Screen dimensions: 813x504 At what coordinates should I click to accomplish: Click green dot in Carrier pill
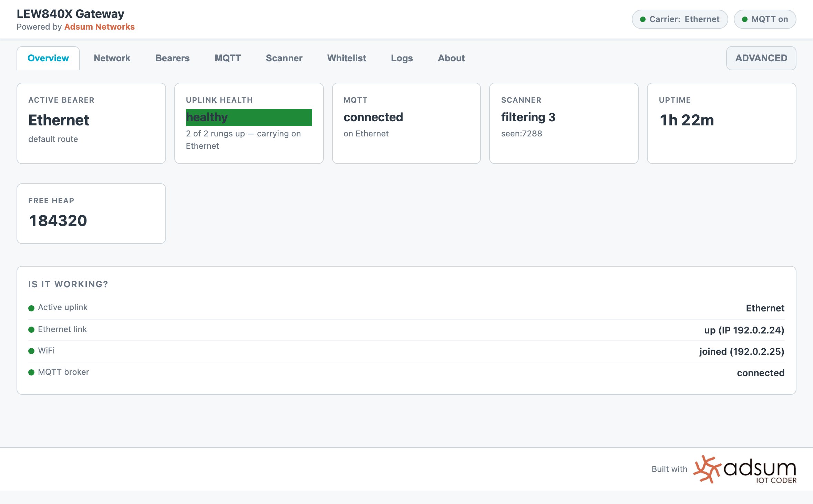tap(643, 19)
